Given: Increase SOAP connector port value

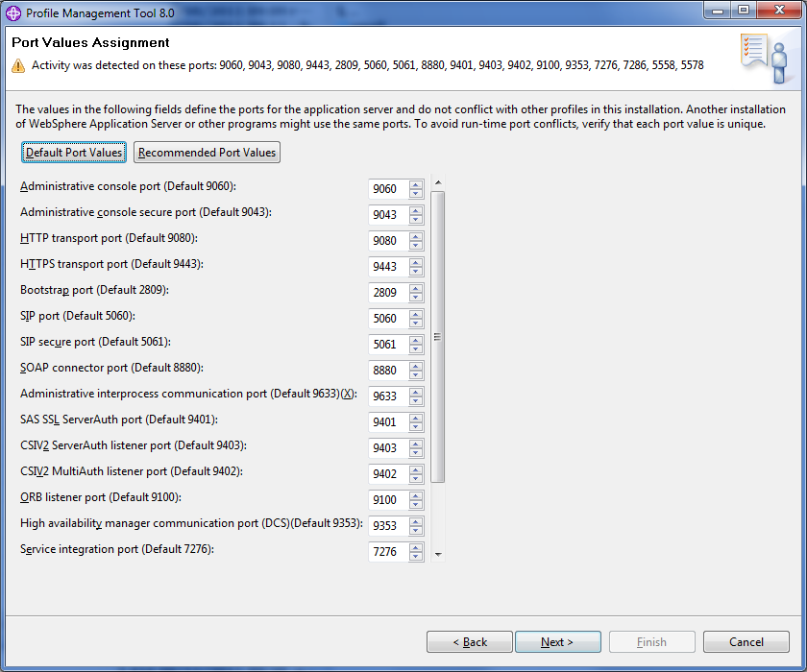Looking at the screenshot, I should coord(416,366).
